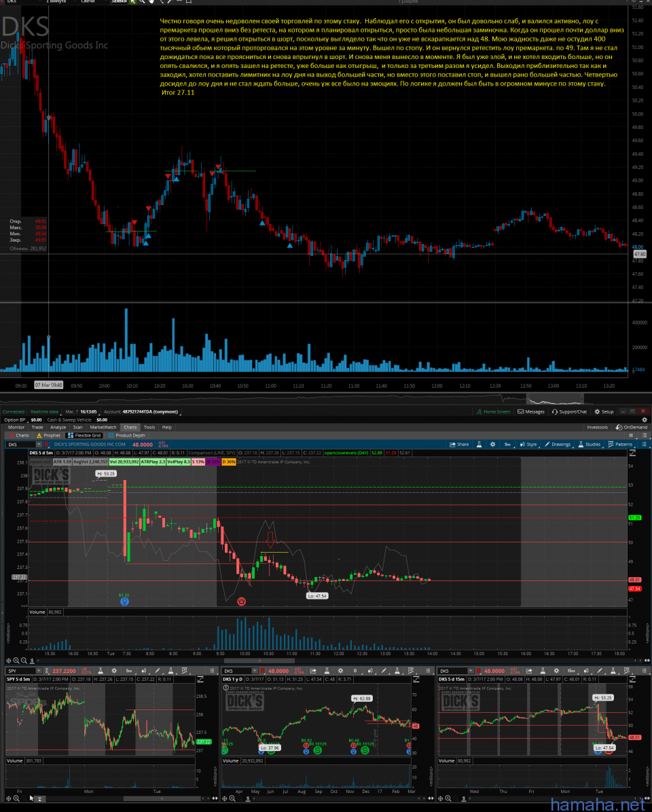The height and width of the screenshot is (812, 652).
Task: Zoom out on main chart
Action: point(24,661)
